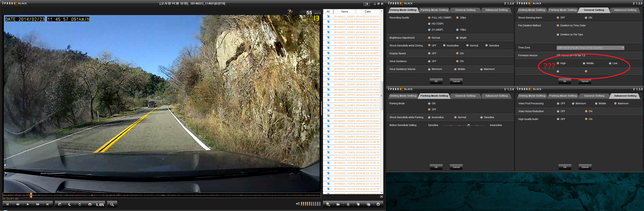Click the play button
Image resolution: width=644 pixels, height=211 pixels.
click(x=28, y=204)
